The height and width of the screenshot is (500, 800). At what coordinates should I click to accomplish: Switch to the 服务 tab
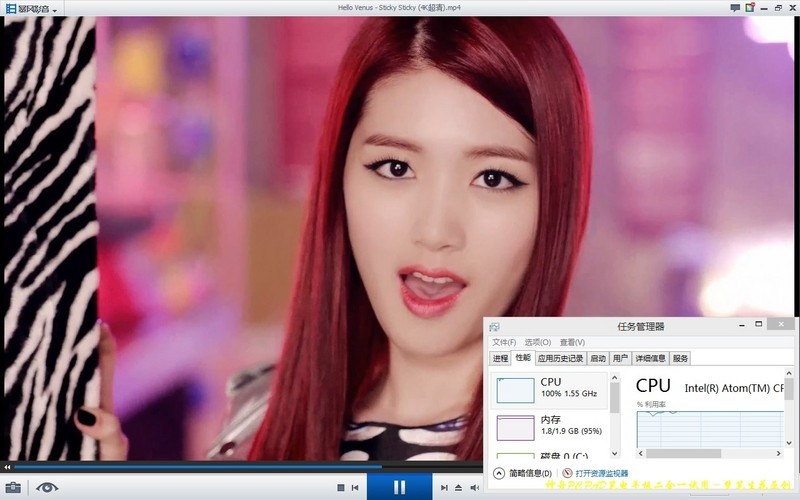coord(680,359)
